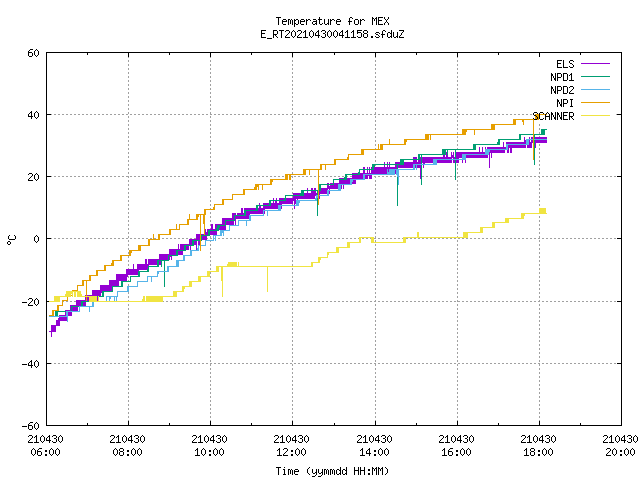Select the filename E_RT20210430041158.sfduZ subtitle
The image size is (640, 480).
(332, 34)
